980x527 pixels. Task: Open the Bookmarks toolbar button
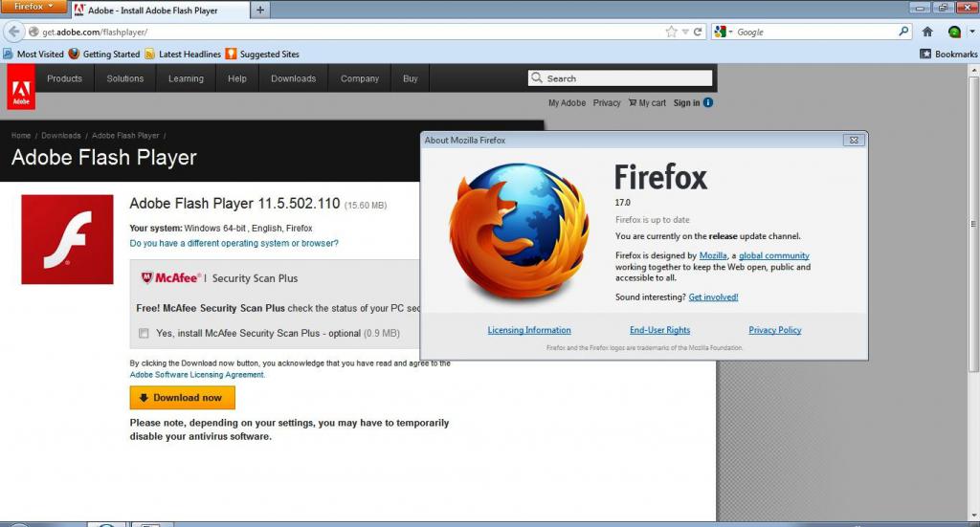click(x=948, y=55)
